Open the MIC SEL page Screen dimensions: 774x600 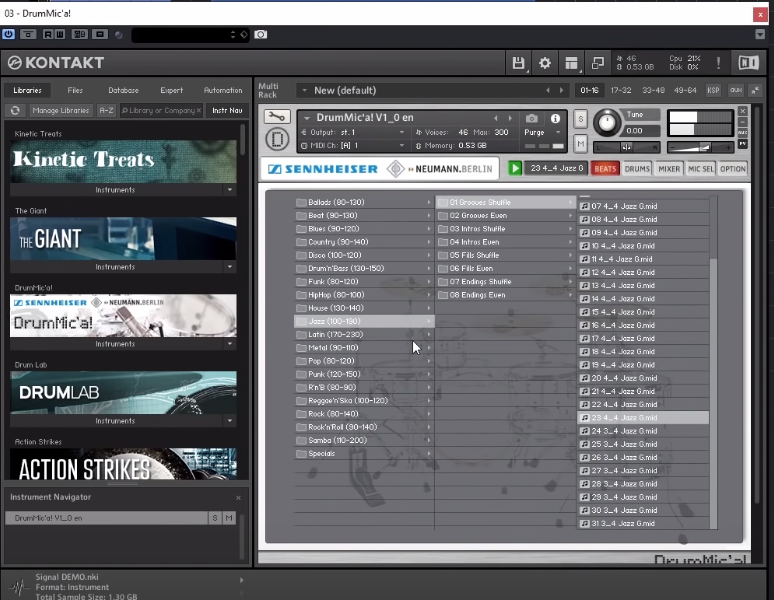tap(700, 169)
